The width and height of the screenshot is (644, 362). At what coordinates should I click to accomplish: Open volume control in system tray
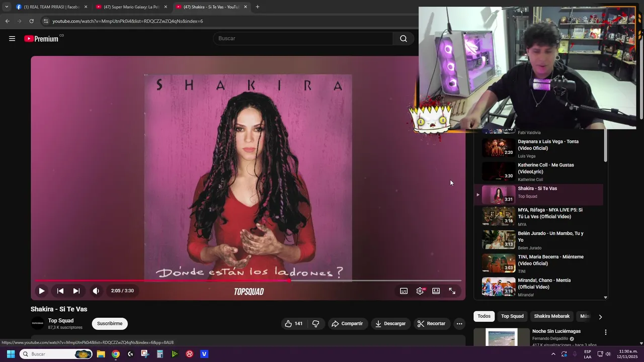pyautogui.click(x=608, y=354)
